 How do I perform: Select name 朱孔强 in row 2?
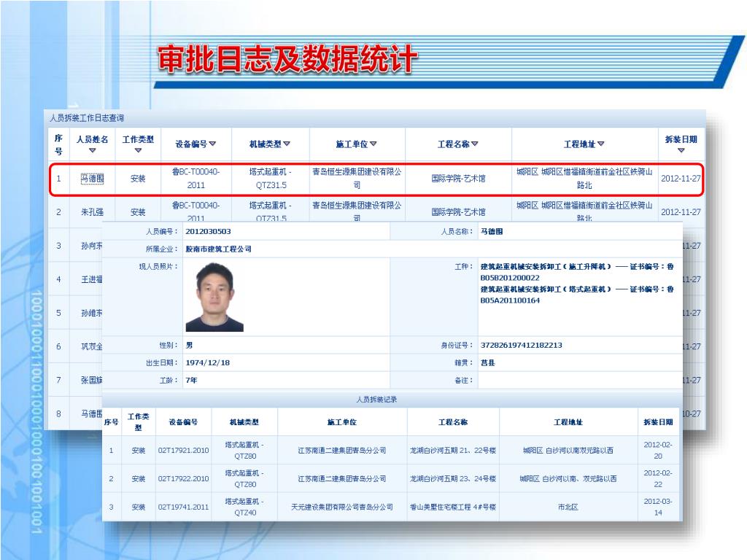pos(92,212)
